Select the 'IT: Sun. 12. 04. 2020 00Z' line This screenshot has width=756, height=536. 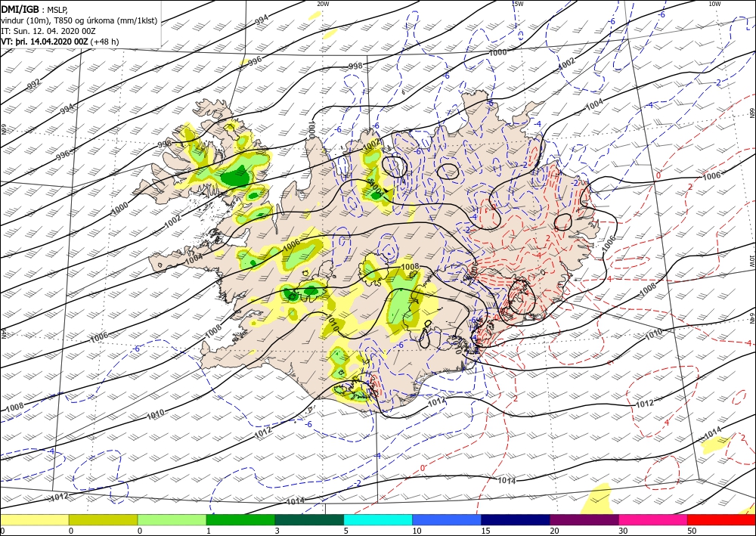(x=48, y=31)
